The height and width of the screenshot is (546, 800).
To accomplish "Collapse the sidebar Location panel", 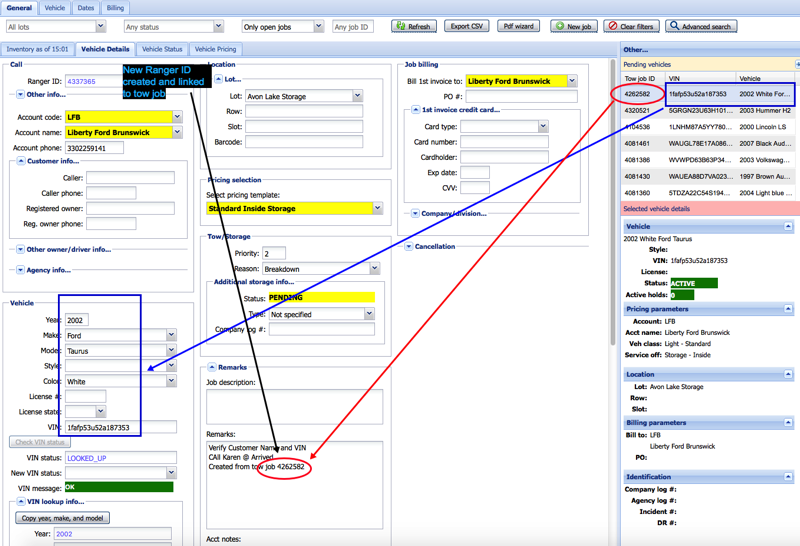I will tap(788, 375).
